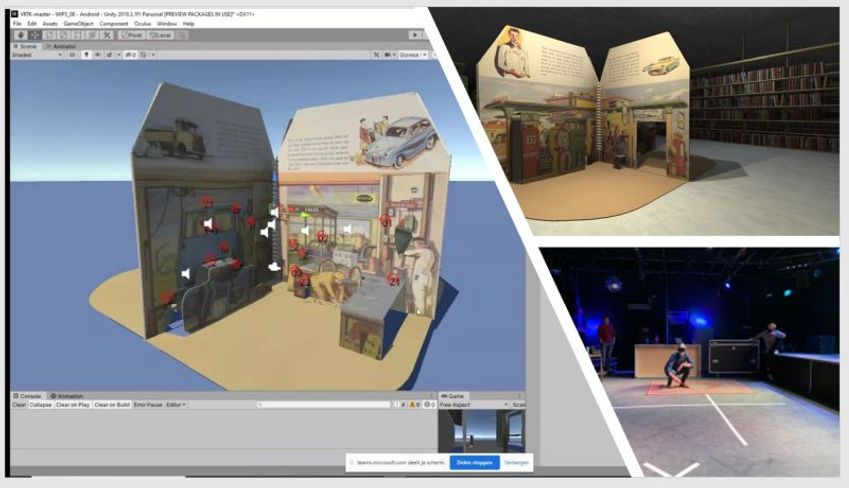849x488 pixels.
Task: Click the Unity window title bar icon
Action: (15, 14)
